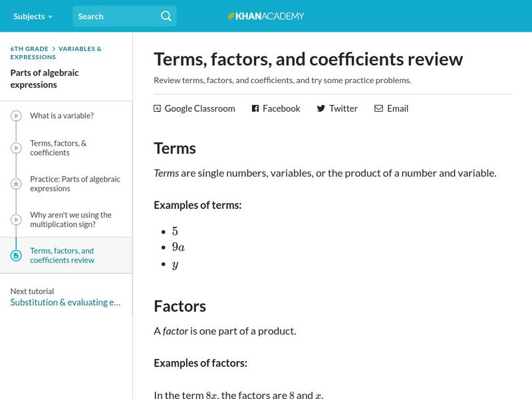Click the article icon for the current review
532x399 pixels.
(x=16, y=255)
